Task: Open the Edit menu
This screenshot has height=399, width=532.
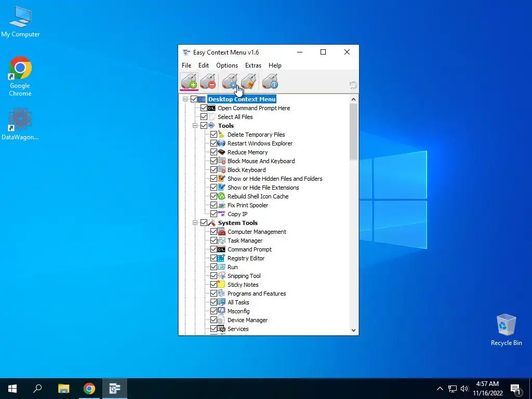Action: [x=204, y=65]
